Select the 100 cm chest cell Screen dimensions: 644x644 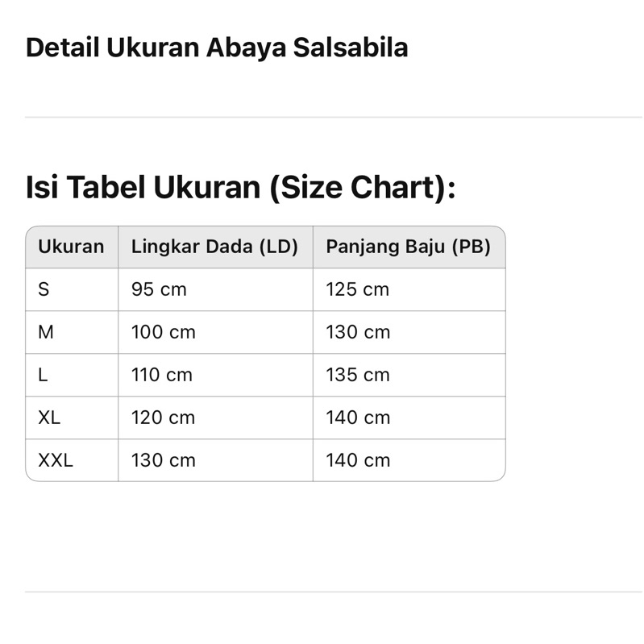164,332
